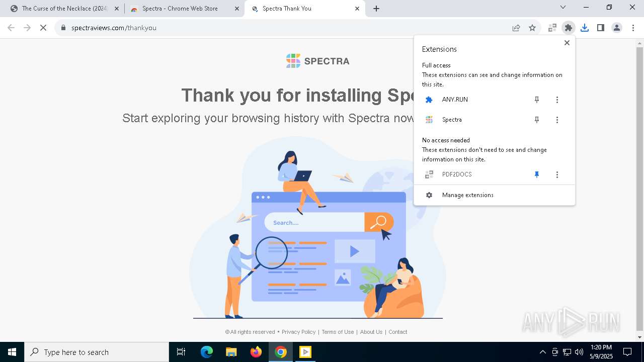The image size is (644, 362).
Task: Open Task View on taskbar
Action: [x=181, y=352]
